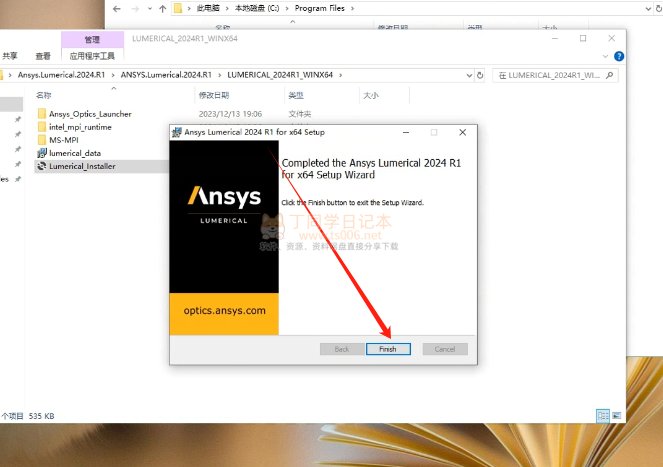
Task: Switch to details view layout icon
Action: pos(602,415)
